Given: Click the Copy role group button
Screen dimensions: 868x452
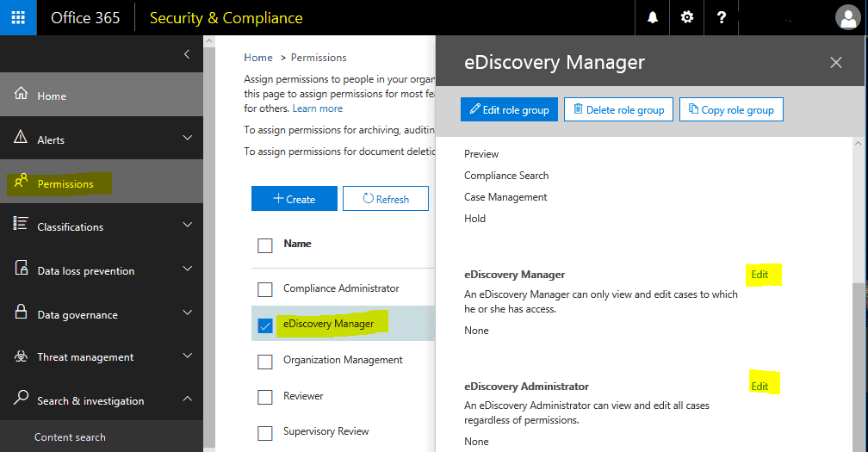Looking at the screenshot, I should click(731, 109).
